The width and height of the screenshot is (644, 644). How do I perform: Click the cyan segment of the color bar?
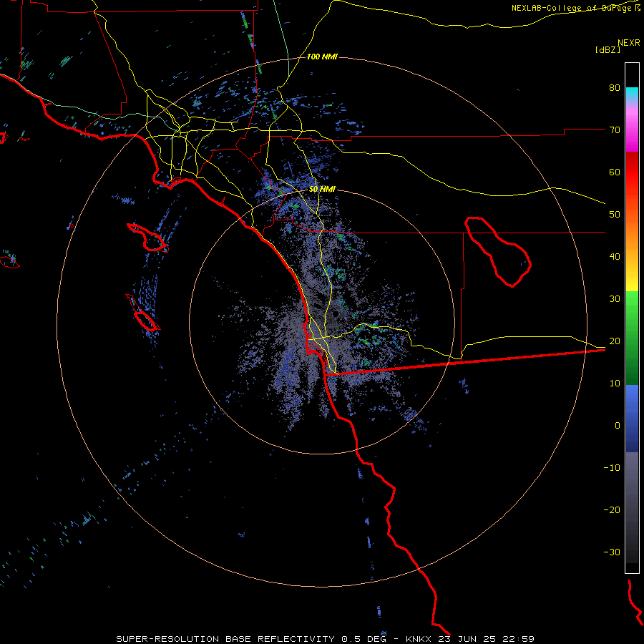click(632, 94)
